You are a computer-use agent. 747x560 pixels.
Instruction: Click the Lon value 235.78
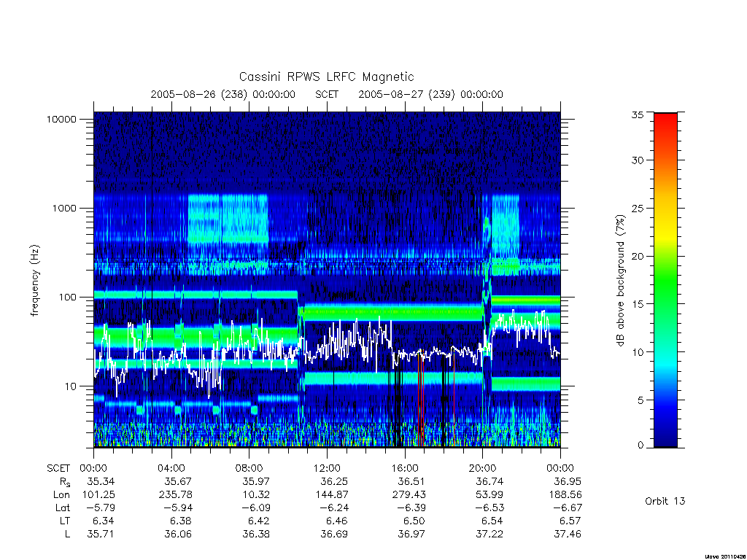tap(176, 495)
